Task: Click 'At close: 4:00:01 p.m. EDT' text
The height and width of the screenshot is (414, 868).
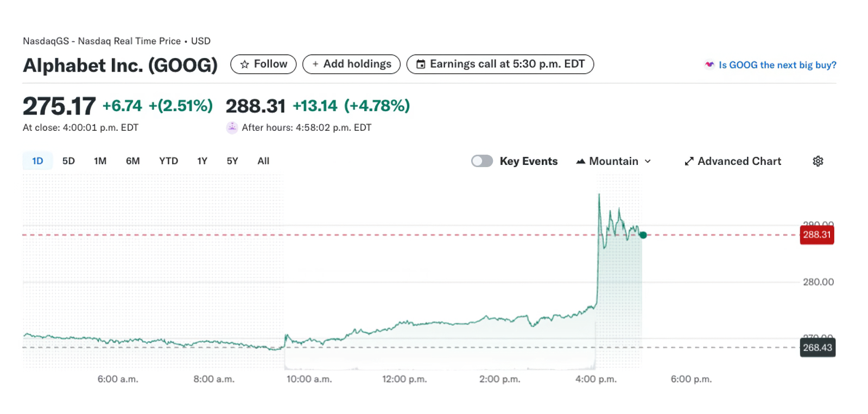Action: 80,128
